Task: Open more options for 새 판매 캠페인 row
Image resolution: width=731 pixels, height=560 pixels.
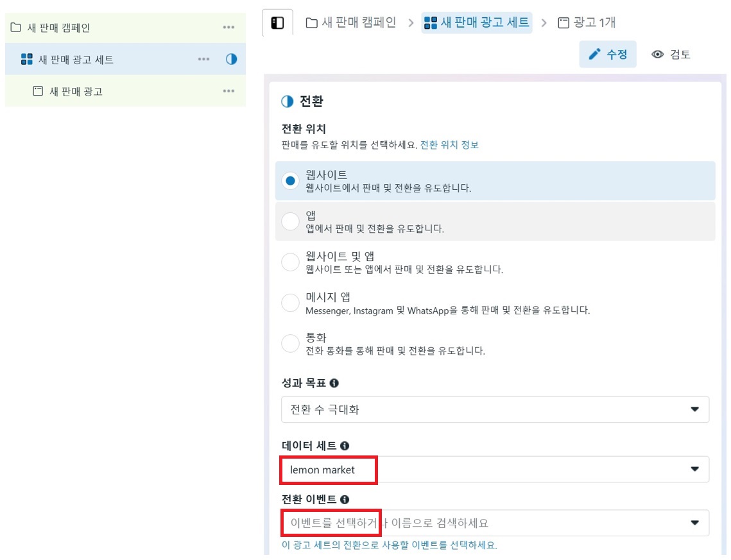Action: tap(228, 28)
